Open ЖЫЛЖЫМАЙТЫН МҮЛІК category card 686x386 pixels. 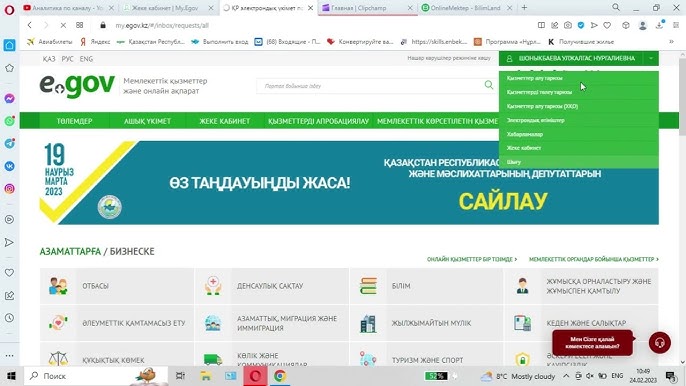point(427,323)
